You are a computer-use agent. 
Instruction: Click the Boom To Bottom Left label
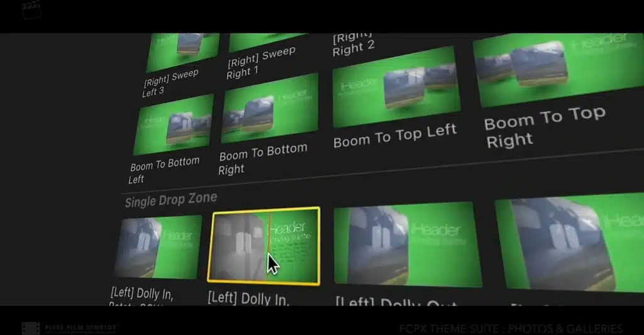[x=164, y=170]
